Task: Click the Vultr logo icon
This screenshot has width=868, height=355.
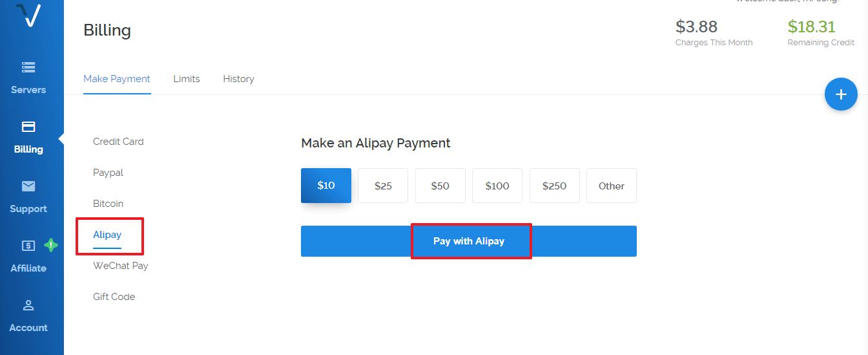Action: [28, 16]
